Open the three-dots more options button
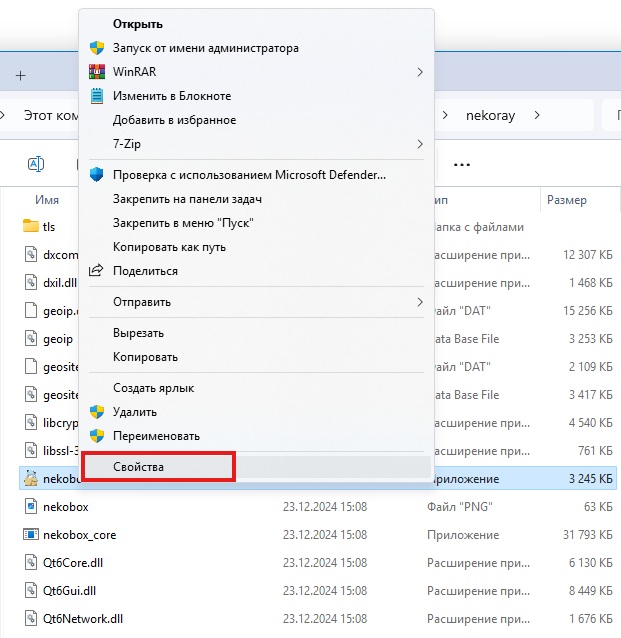Image resolution: width=621 pixels, height=638 pixels. point(461,164)
